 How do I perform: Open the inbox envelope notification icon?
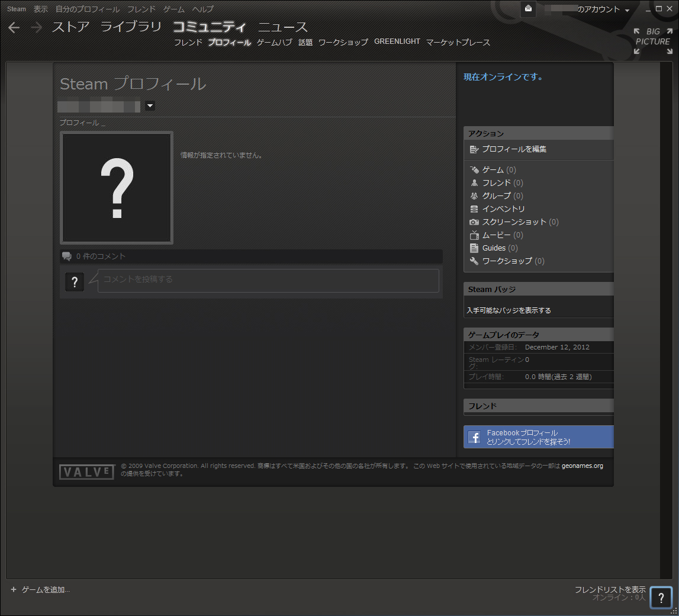pyautogui.click(x=529, y=9)
